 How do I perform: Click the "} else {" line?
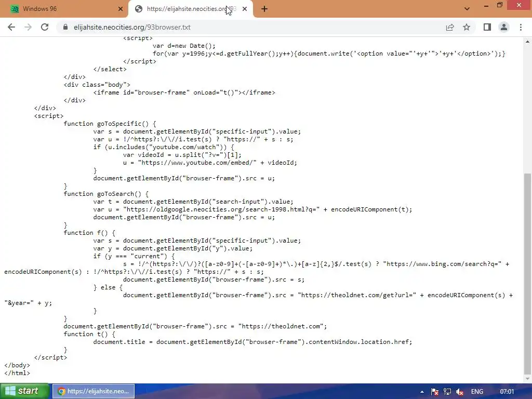108,287
